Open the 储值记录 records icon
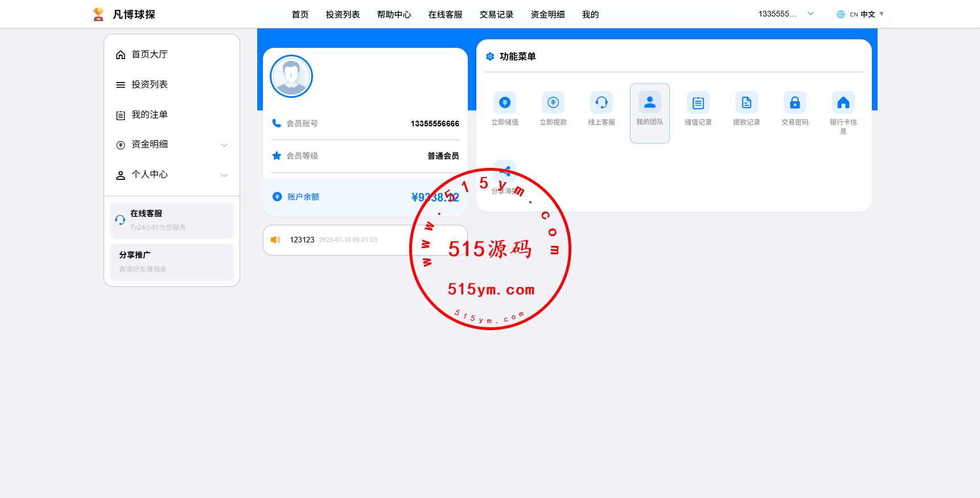This screenshot has width=980, height=498. click(x=698, y=103)
